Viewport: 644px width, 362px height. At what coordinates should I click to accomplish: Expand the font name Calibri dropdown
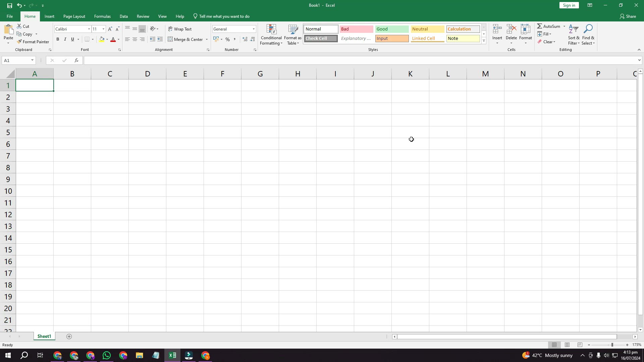tap(89, 29)
